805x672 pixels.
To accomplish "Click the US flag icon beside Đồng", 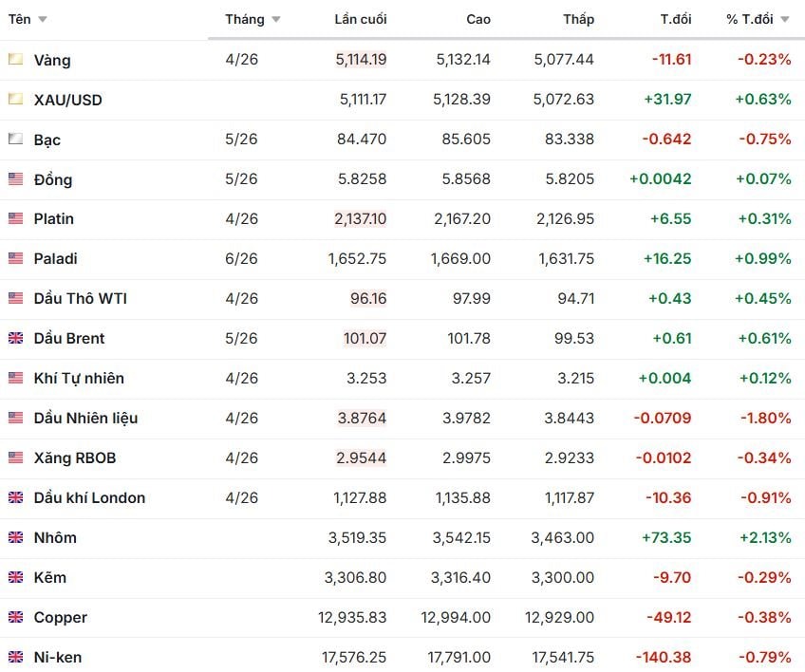I will 15,179.
